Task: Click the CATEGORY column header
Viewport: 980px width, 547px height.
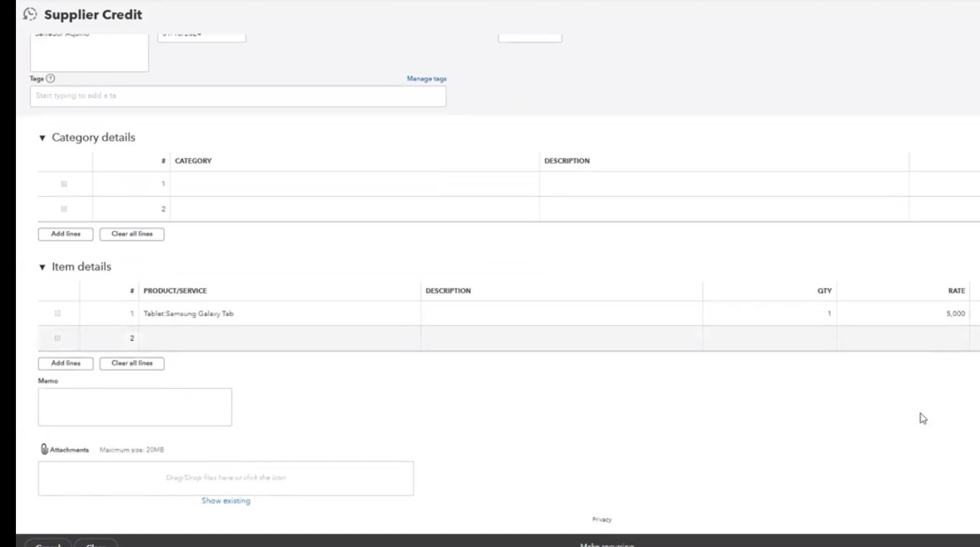Action: coord(193,161)
